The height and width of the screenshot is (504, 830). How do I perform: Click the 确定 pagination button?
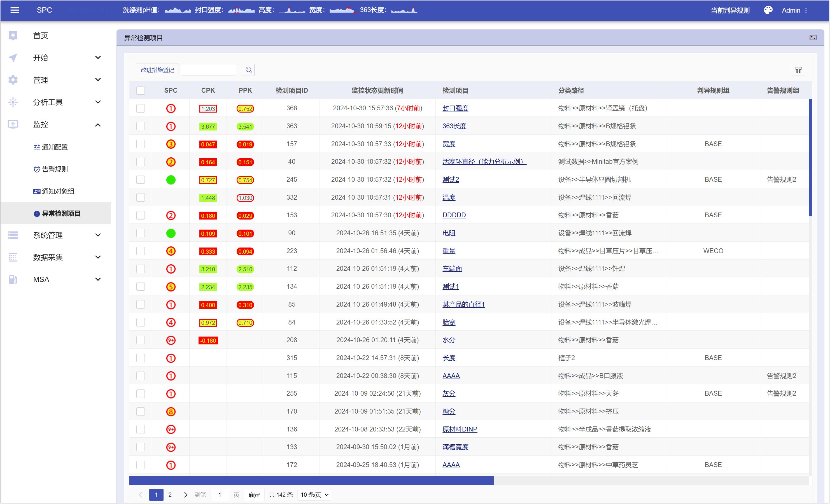pyautogui.click(x=254, y=494)
